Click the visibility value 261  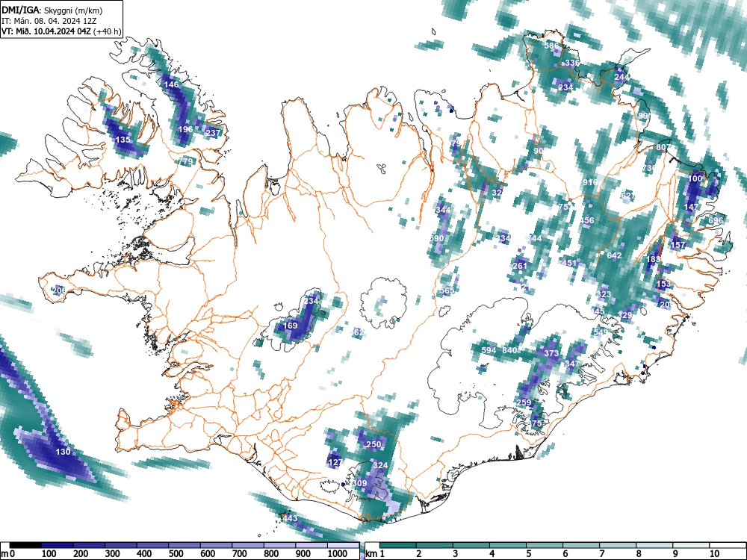point(520,266)
